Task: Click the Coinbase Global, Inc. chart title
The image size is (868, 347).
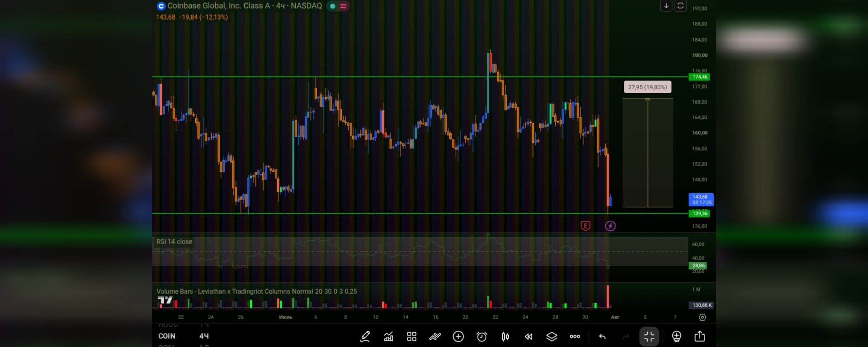Action: pyautogui.click(x=245, y=6)
